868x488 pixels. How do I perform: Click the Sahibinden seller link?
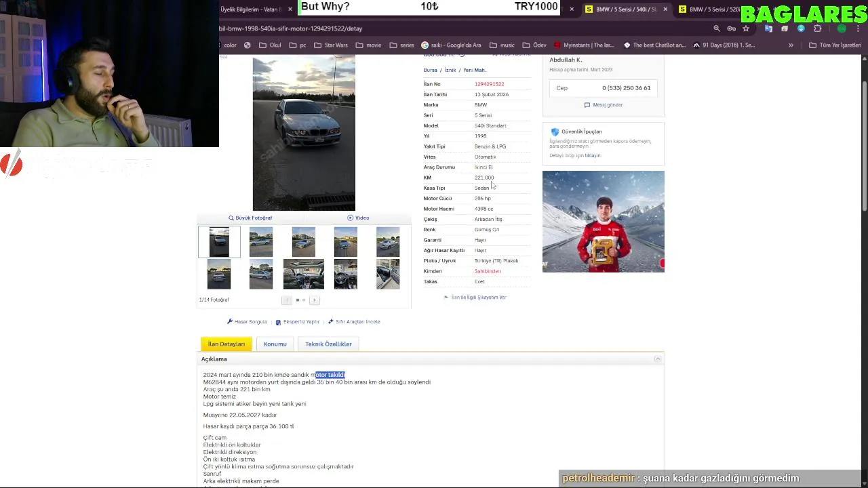click(488, 271)
